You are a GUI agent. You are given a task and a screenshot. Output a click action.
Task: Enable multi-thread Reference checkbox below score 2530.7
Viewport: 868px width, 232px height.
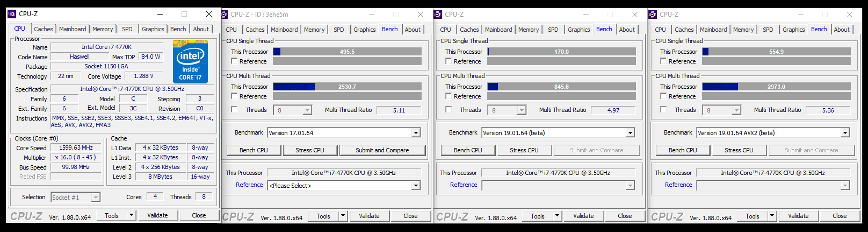point(234,96)
